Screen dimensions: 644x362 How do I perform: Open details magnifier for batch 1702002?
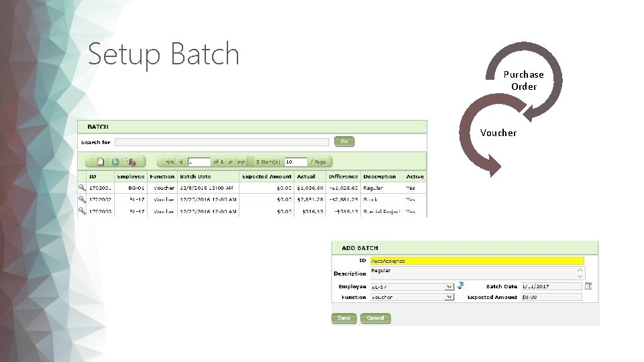click(x=82, y=199)
